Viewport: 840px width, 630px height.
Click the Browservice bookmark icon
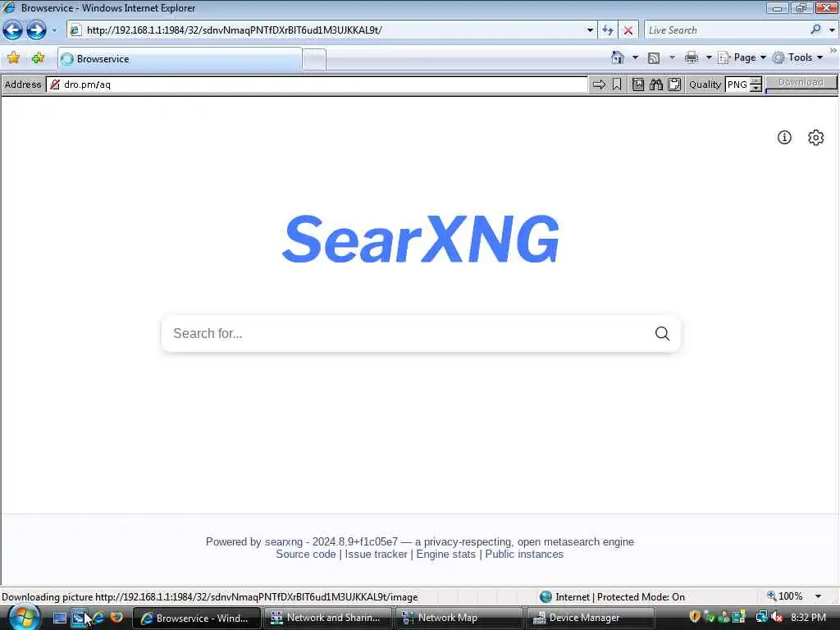pyautogui.click(x=617, y=84)
